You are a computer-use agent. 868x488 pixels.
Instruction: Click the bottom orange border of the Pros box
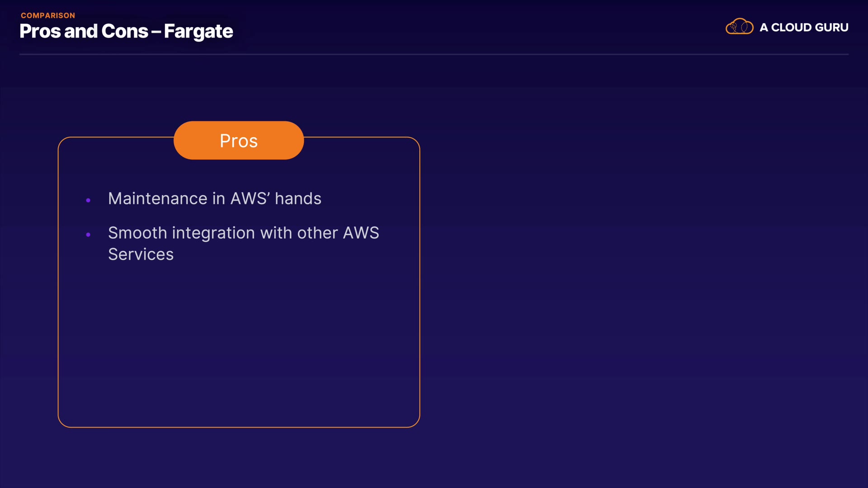[x=239, y=427]
